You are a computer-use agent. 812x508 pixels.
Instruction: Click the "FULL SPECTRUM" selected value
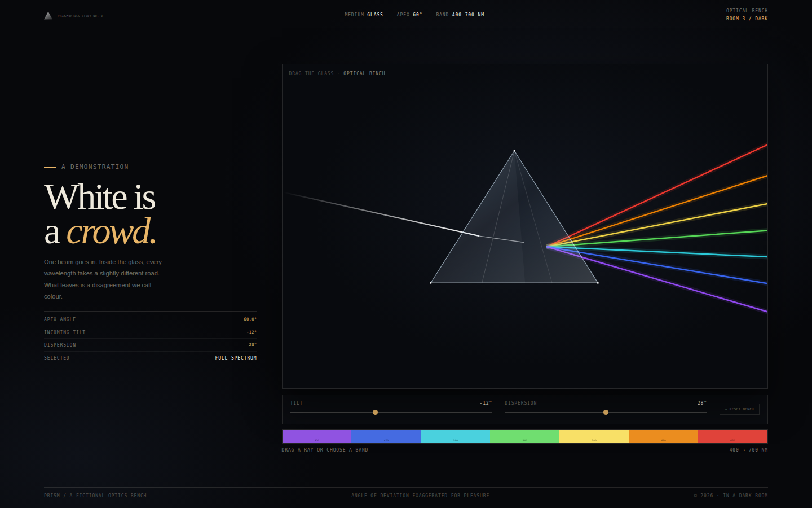coord(236,358)
